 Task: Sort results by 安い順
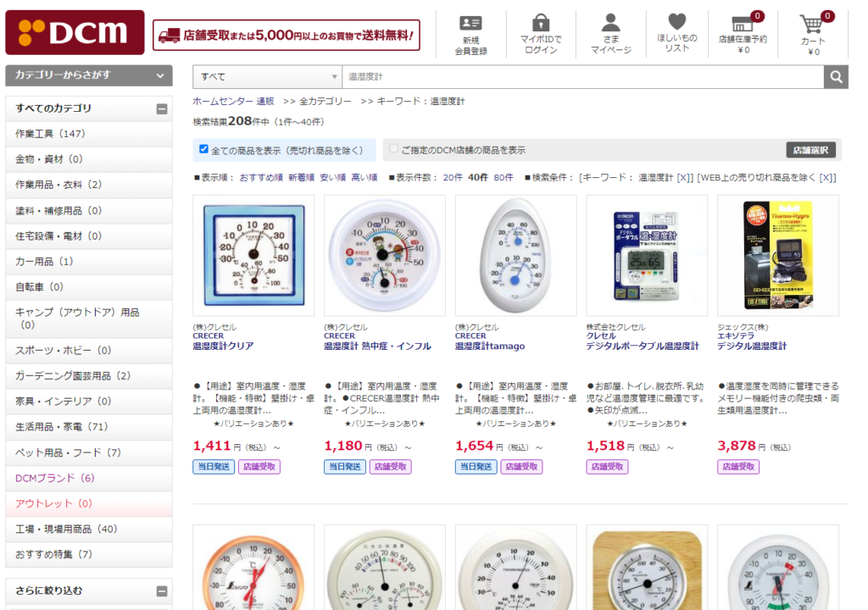332,178
